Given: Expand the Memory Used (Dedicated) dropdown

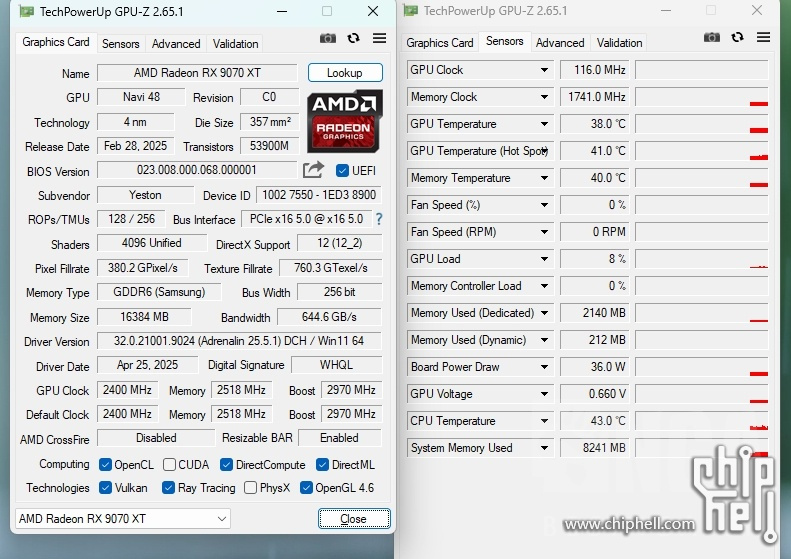Looking at the screenshot, I should (x=544, y=313).
